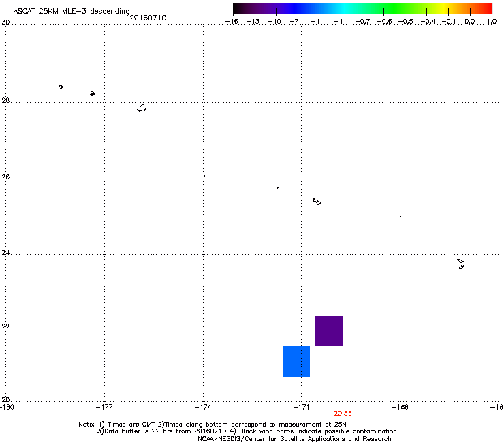504x443 pixels.
Task: Click the purple data cell near 22N
Action: pyautogui.click(x=329, y=331)
